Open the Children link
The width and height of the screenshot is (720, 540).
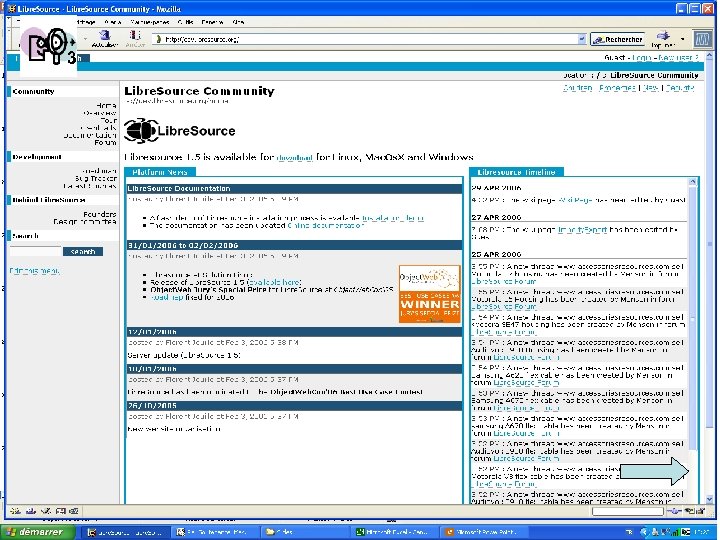[x=578, y=87]
